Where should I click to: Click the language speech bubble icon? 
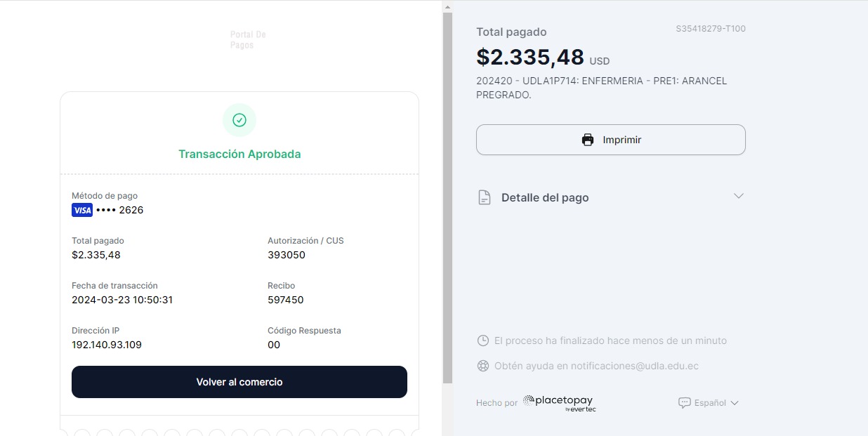[684, 403]
